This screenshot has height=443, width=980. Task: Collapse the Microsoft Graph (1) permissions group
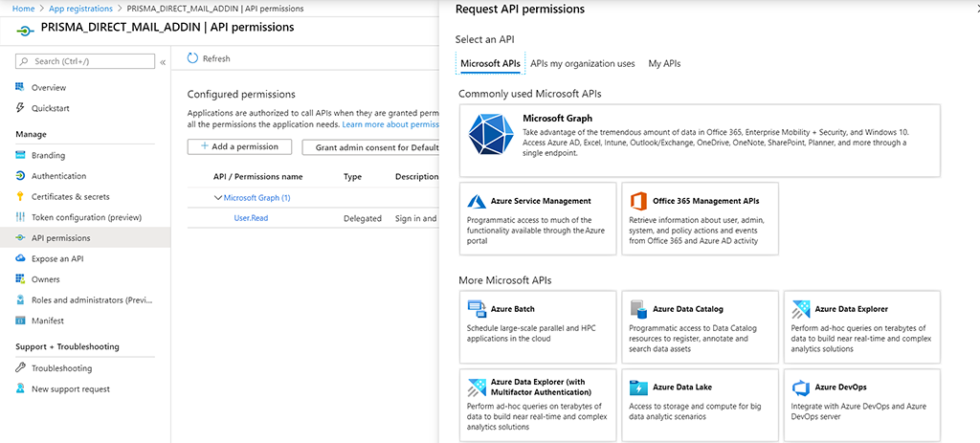(x=217, y=198)
